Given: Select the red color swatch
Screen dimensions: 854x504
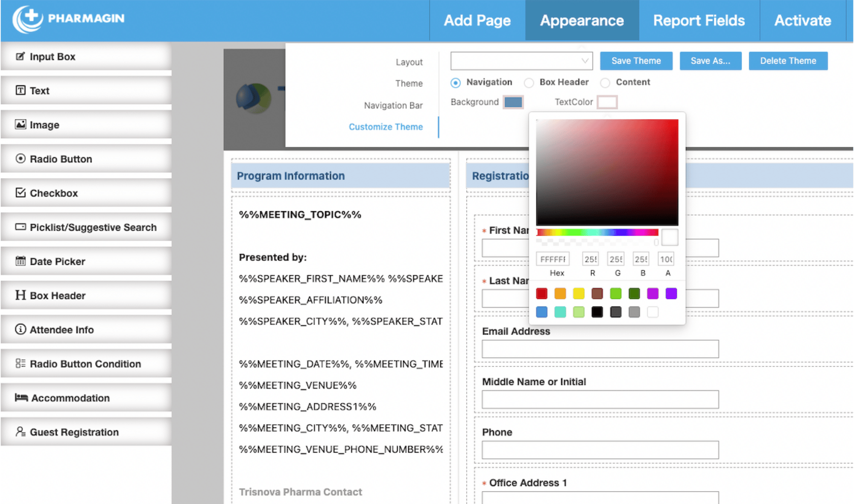Looking at the screenshot, I should click(x=541, y=293).
